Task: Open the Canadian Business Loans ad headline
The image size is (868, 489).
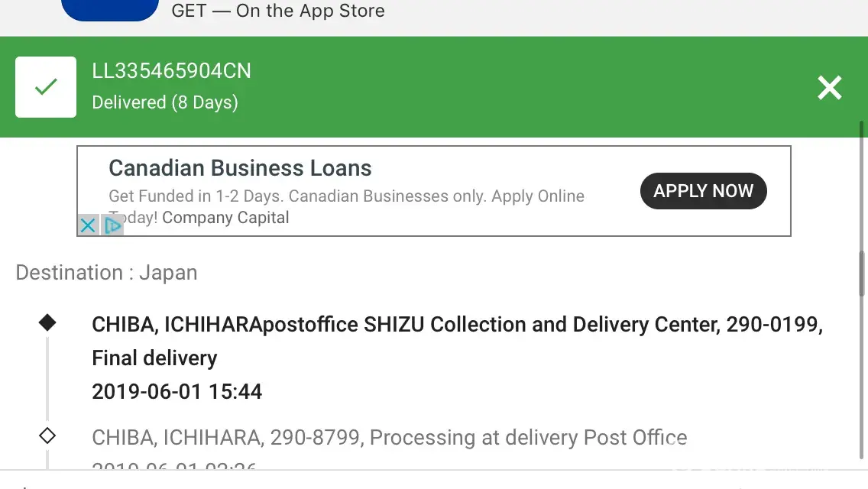Action: 240,168
